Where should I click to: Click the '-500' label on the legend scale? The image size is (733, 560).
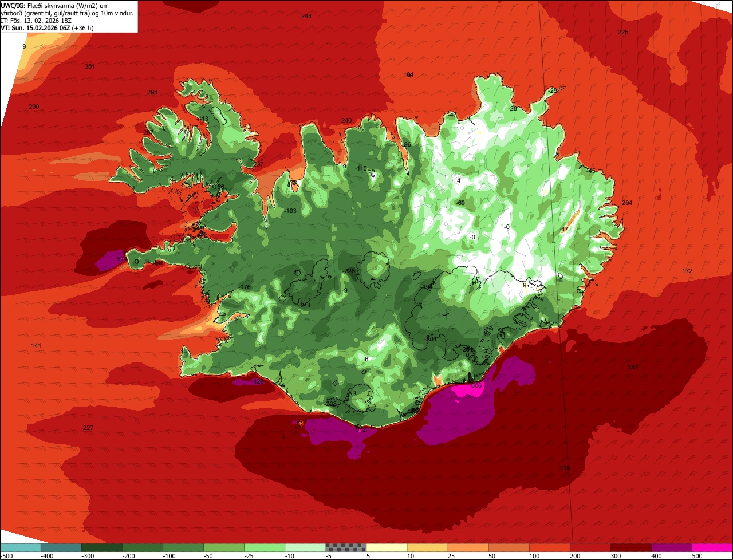6,556
